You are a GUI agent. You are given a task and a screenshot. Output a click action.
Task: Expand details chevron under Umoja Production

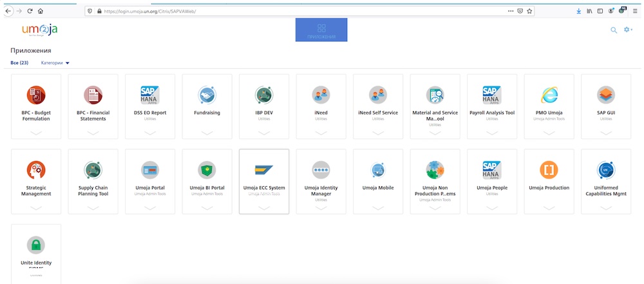[x=549, y=208]
